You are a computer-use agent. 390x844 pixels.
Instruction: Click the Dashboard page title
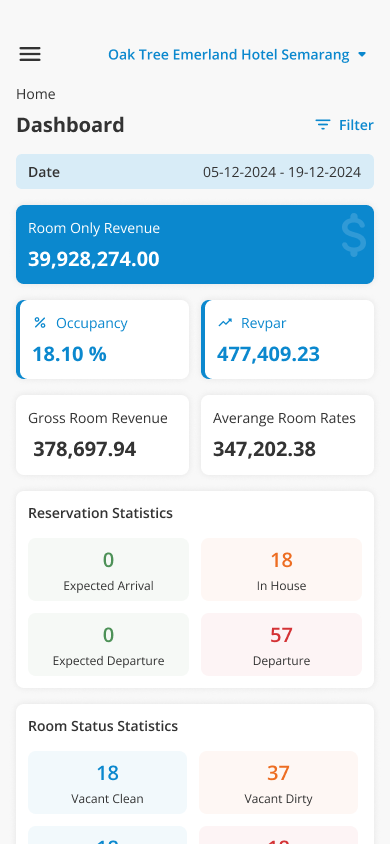click(70, 125)
